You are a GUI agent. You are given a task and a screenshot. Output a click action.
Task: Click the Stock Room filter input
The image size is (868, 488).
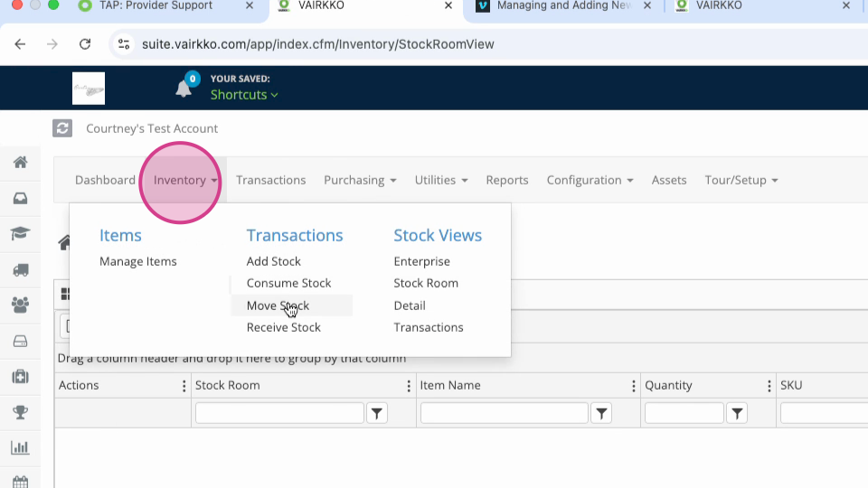[279, 413]
